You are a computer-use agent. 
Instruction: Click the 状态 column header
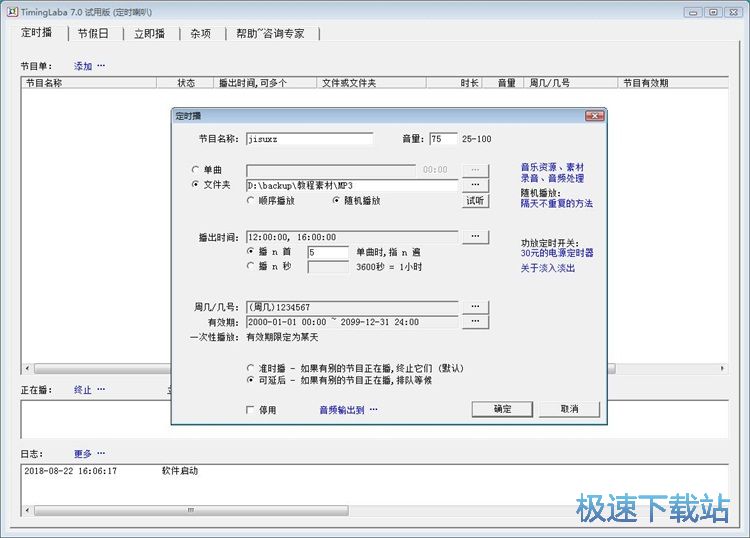185,83
